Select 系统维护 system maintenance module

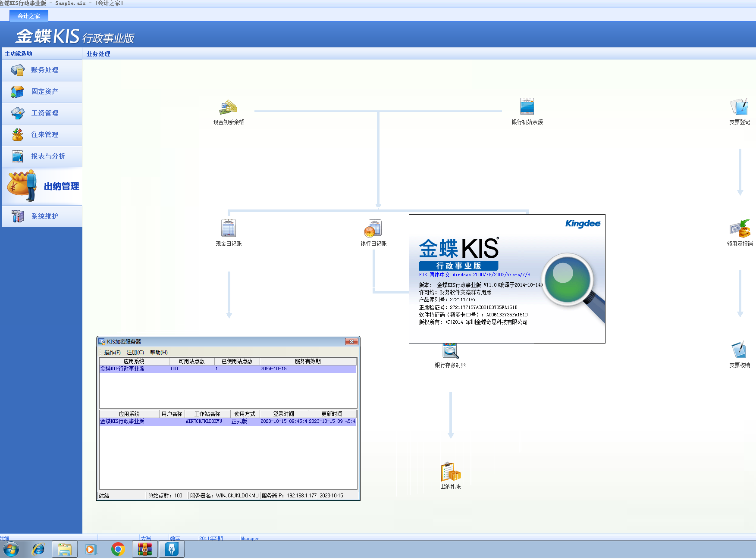(x=42, y=216)
